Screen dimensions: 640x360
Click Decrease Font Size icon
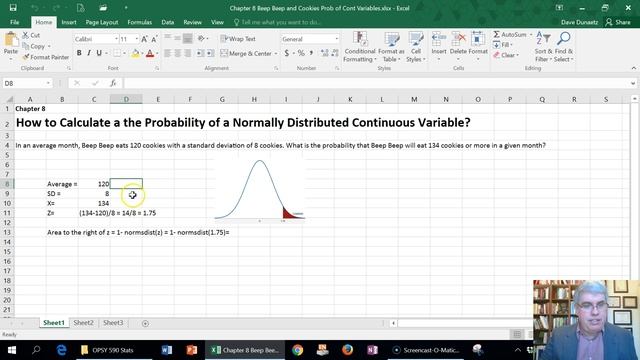[154, 39]
